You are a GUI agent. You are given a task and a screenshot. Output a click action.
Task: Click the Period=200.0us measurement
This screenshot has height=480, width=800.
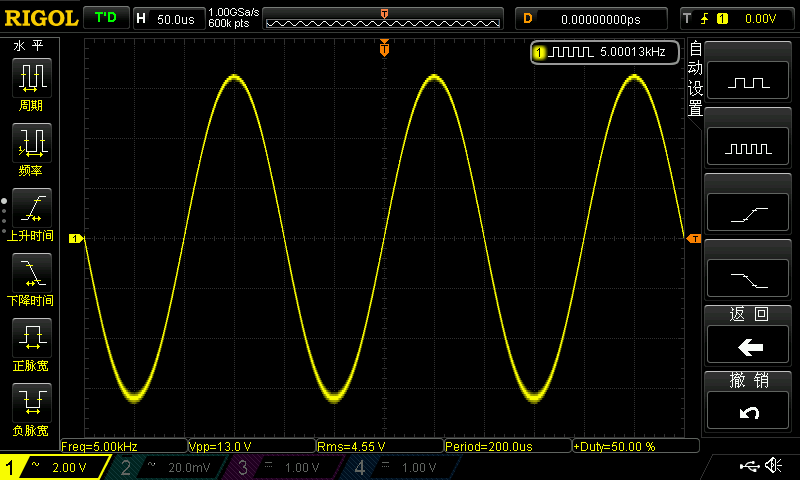tap(508, 446)
